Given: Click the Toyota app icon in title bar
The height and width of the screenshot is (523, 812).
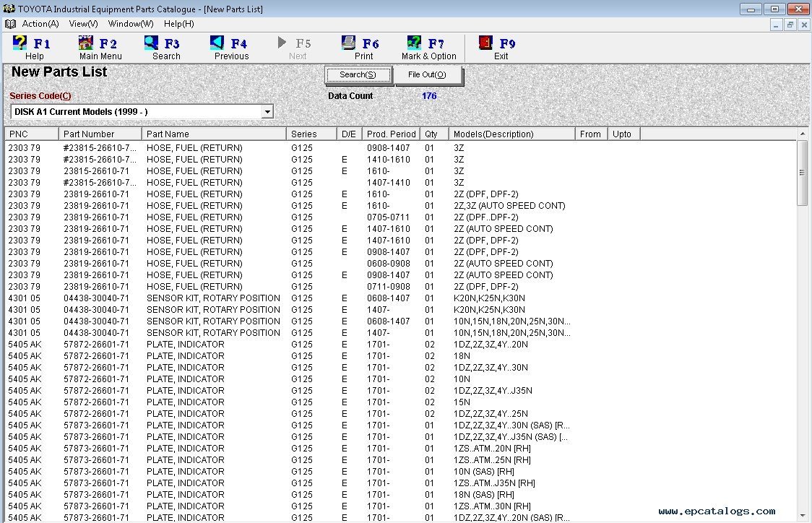Looking at the screenshot, I should point(9,9).
